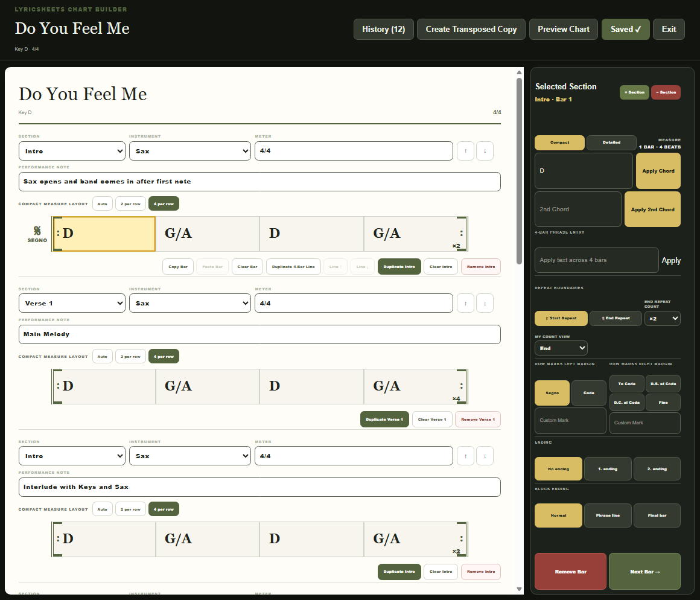The width and height of the screenshot is (700, 600).
Task: Add a section with + Section
Action: coord(634,92)
